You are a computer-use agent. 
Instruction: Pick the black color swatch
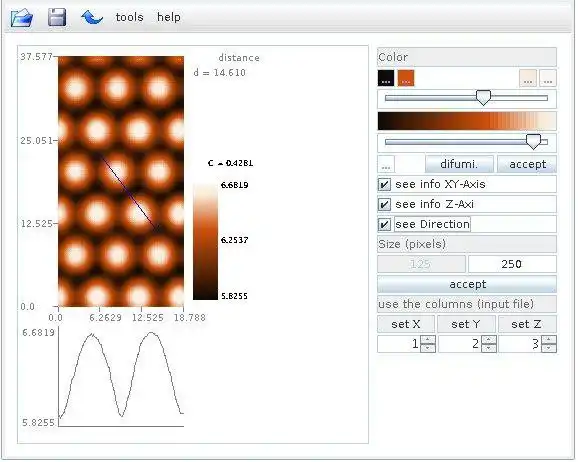coord(386,78)
